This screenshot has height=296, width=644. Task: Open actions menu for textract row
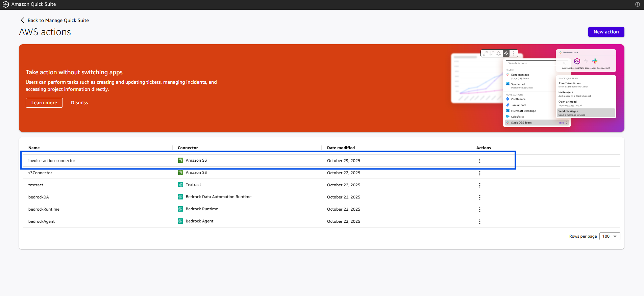point(480,185)
